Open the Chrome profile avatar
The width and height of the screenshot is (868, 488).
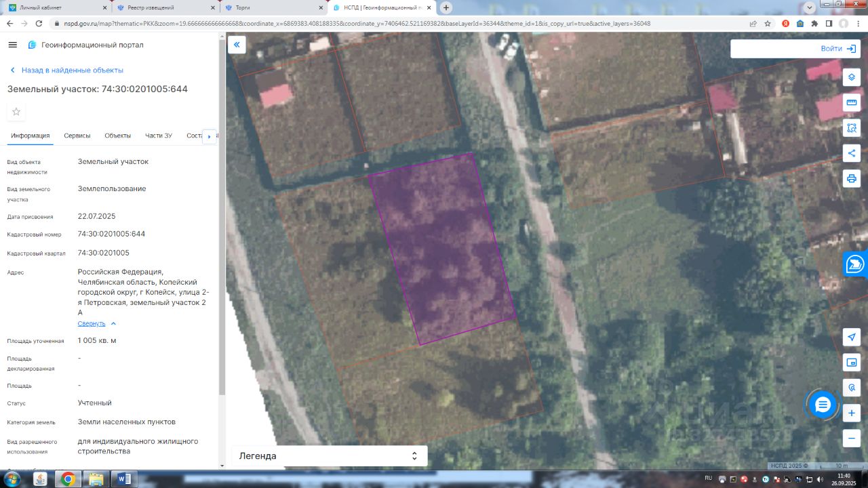(x=844, y=23)
